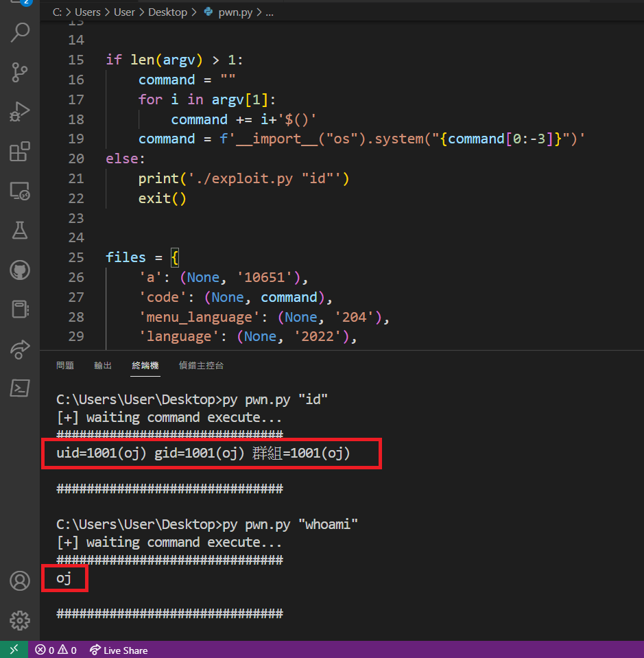Image resolution: width=644 pixels, height=658 pixels.
Task: Switch to the 問題 panel tab
Action: point(65,366)
